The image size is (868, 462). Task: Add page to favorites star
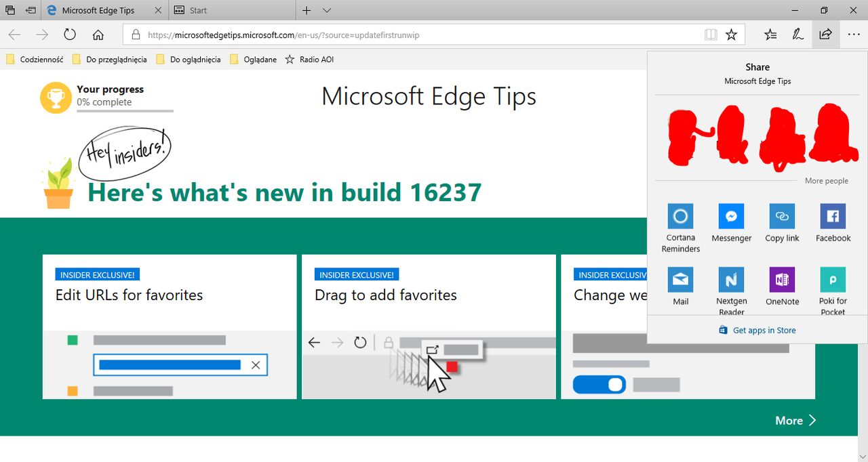[x=731, y=35]
